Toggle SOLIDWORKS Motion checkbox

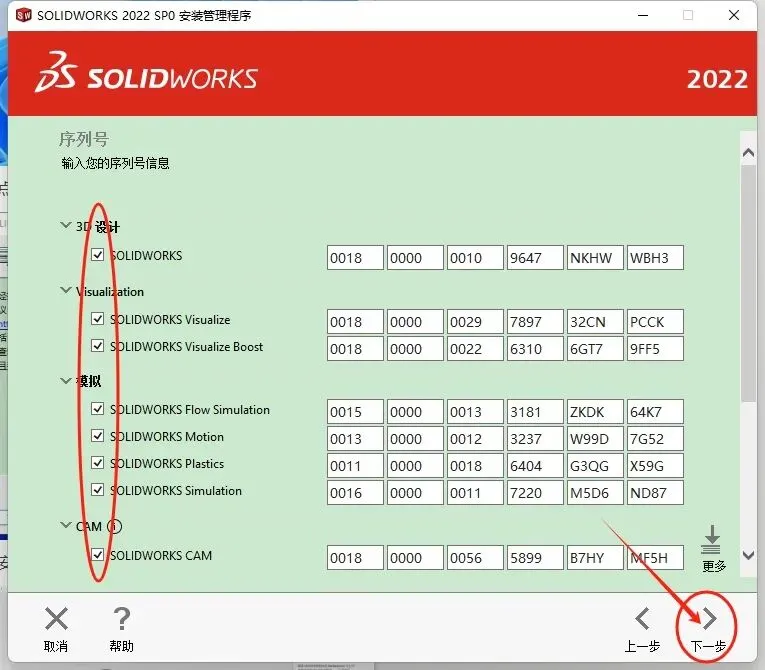tap(98, 436)
